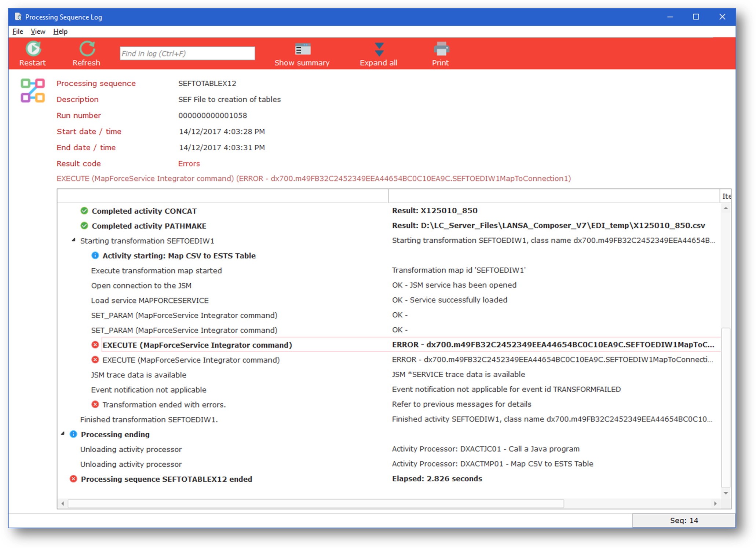Click the processing sequence diagram icon
756x548 pixels.
33,91
